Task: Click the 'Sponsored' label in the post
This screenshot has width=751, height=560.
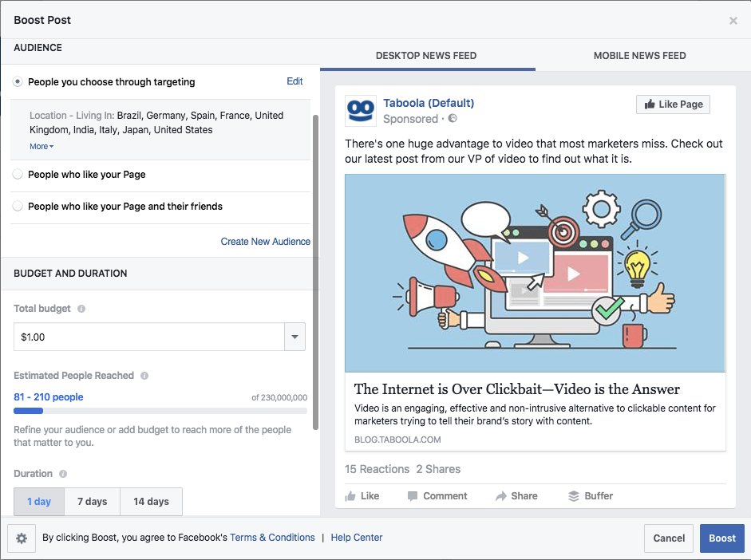Action: click(410, 119)
